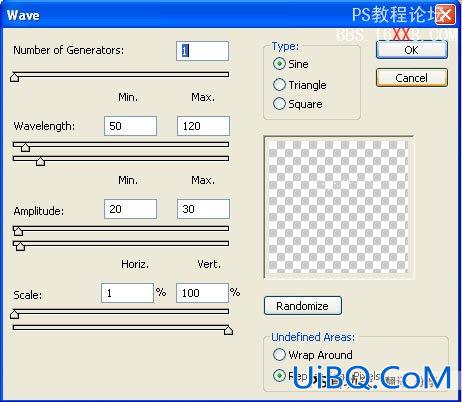Click the Scale vertical slider handle
This screenshot has height=402, width=462.
pos(228,330)
